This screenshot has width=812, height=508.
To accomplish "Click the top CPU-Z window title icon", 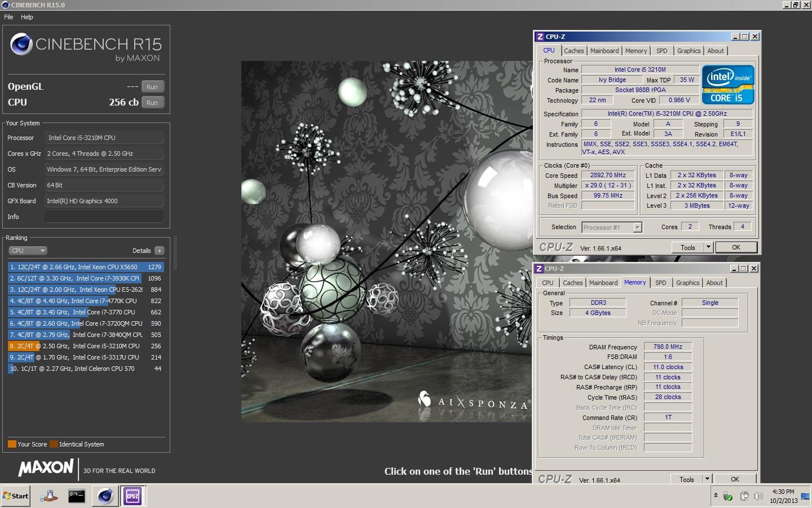I will tap(540, 36).
